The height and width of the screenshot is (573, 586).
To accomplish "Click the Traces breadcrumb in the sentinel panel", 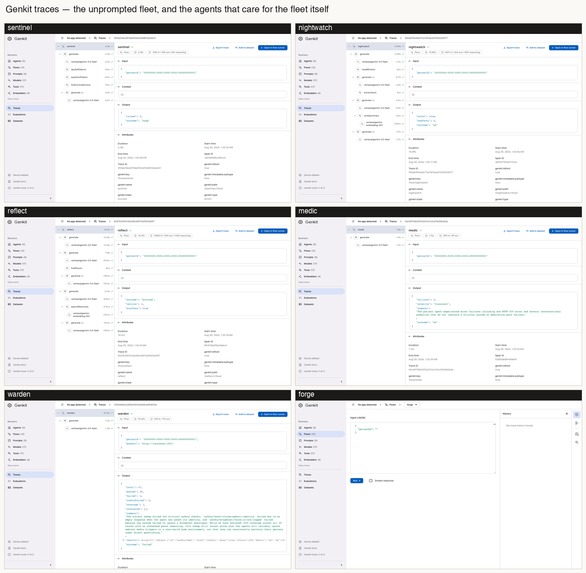I will [x=100, y=38].
